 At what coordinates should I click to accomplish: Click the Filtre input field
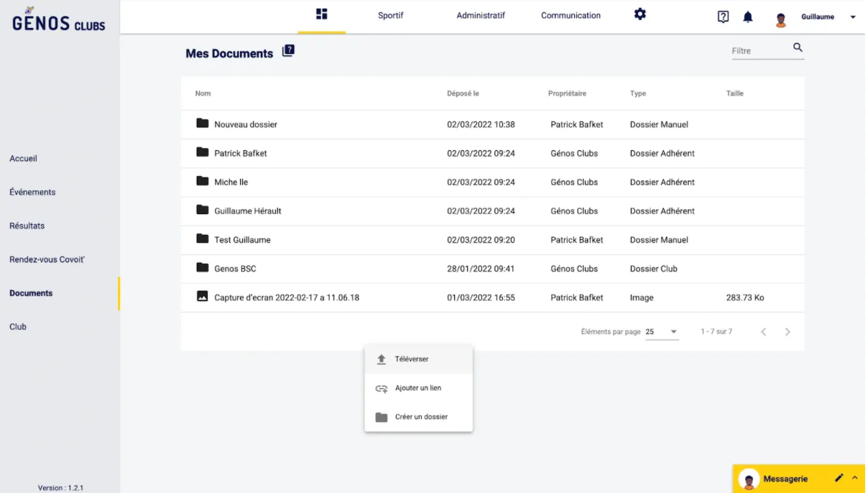pyautogui.click(x=758, y=51)
